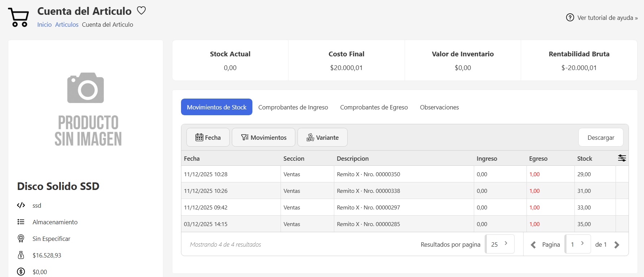Open the column settings sliders icon
The width and height of the screenshot is (644, 277).
[x=622, y=158]
